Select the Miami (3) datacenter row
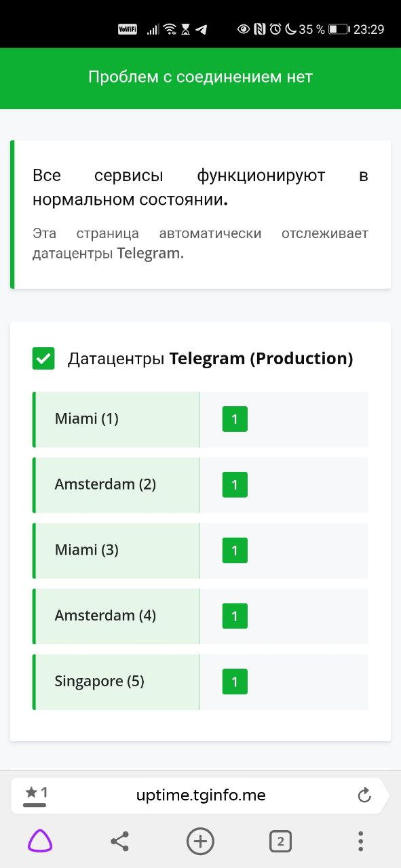401x868 pixels. (x=200, y=551)
